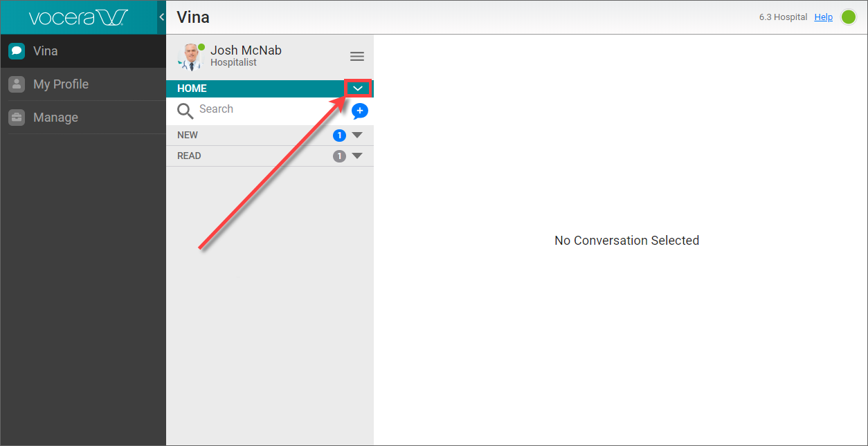Click the Manage briefcase icon
868x446 pixels.
[x=17, y=118]
